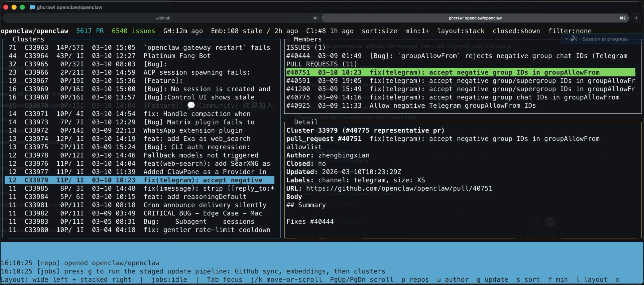Open the PR URL github.com/openclaw/openclaw/pull/40751

399,188
